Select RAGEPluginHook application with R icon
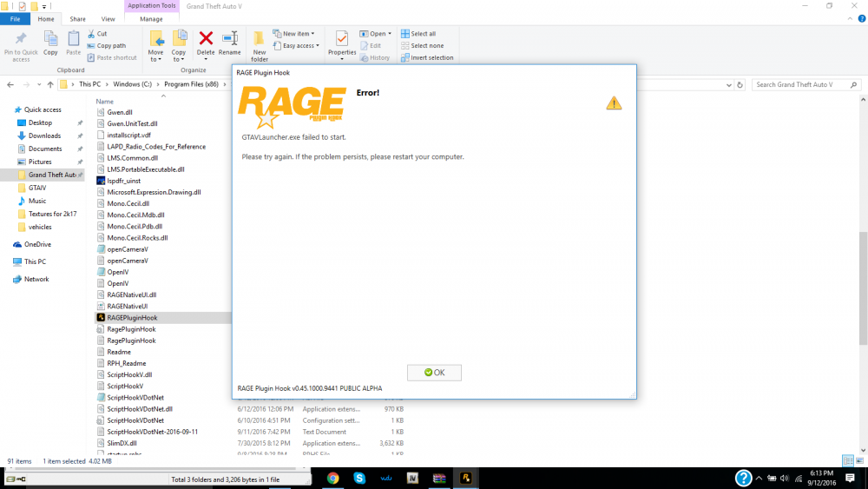 tap(132, 318)
